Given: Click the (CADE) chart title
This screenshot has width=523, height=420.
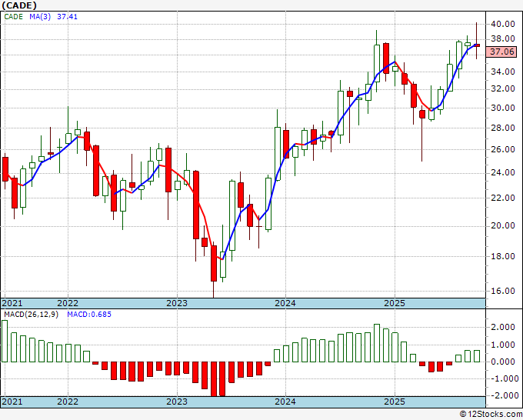Looking at the screenshot, I should tap(18, 5).
